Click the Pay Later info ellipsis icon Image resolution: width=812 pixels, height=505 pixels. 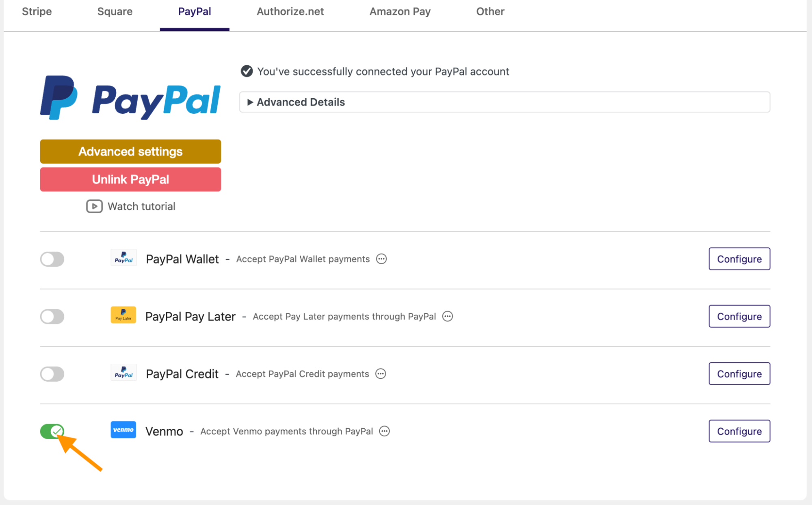point(448,316)
